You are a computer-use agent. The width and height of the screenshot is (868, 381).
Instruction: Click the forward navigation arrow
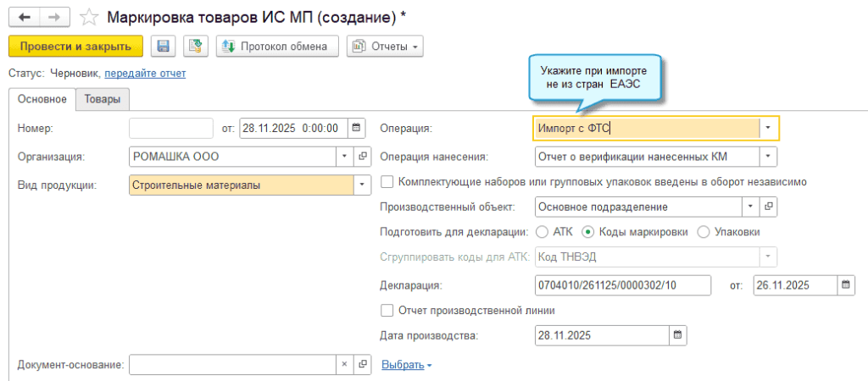tap(53, 16)
